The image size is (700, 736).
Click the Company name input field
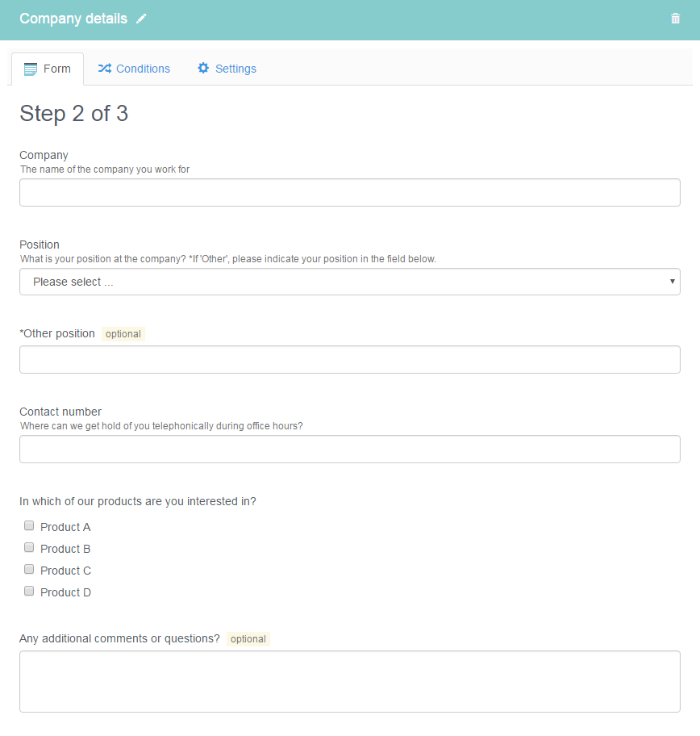350,192
